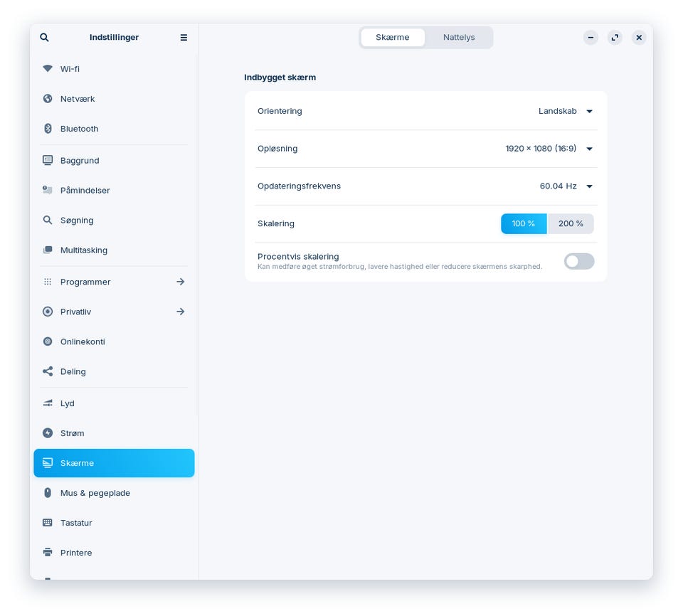Go to Baggrund settings

114,160
